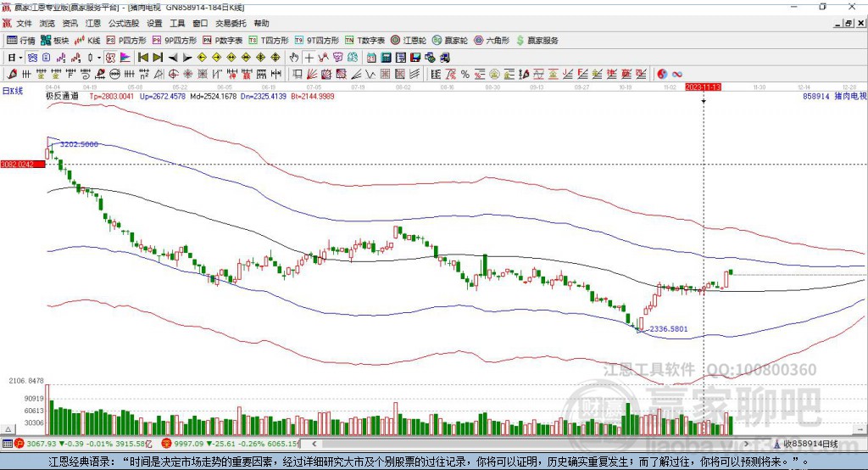Open the 赢家轮 wheel tool

450,41
